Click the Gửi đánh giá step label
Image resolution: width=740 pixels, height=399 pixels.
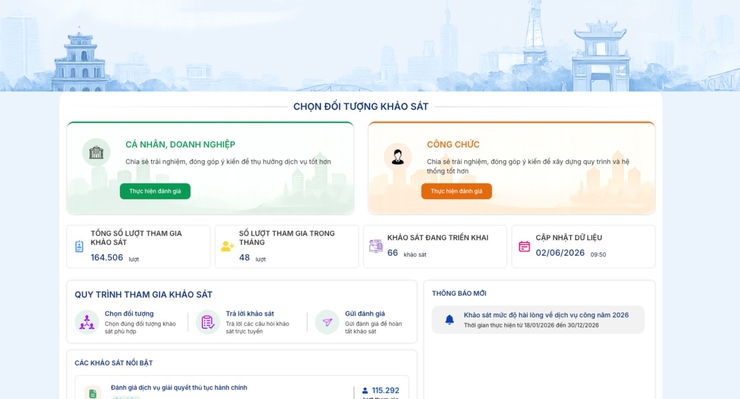point(365,314)
